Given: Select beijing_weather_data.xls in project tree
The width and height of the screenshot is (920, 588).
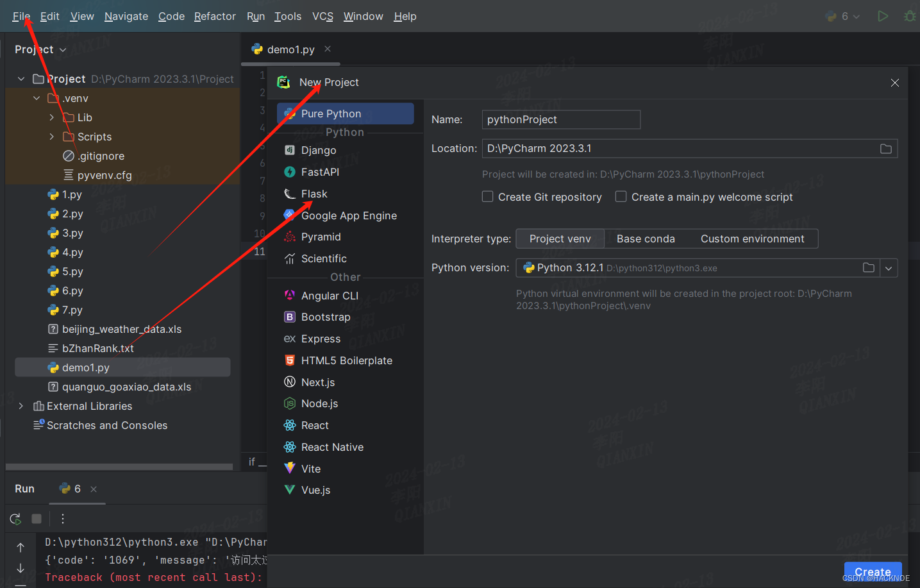Looking at the screenshot, I should point(122,329).
